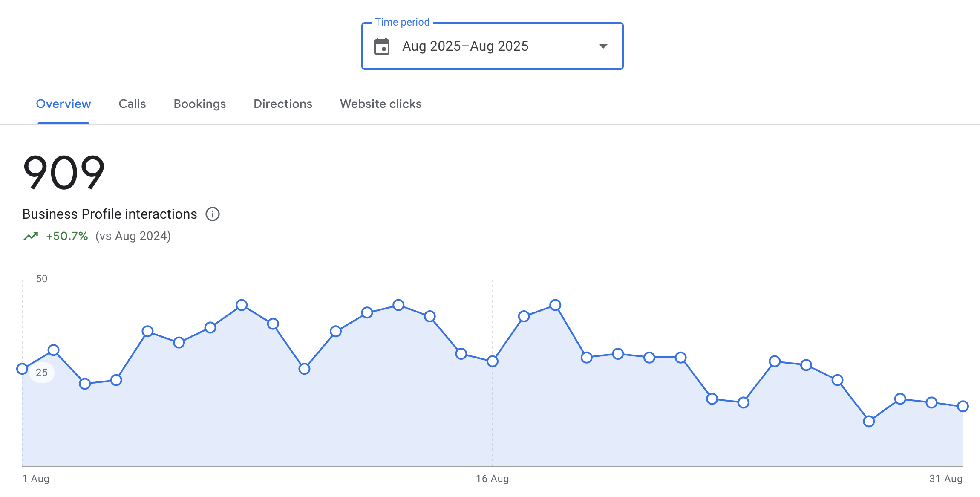The image size is (980, 497).
Task: Click the 1 Aug axis label
Action: [x=36, y=479]
